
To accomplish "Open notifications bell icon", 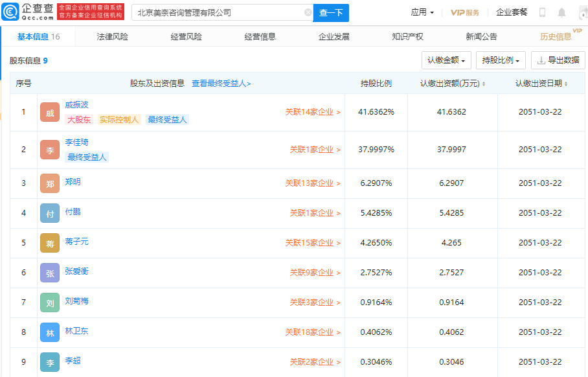I will click(561, 12).
